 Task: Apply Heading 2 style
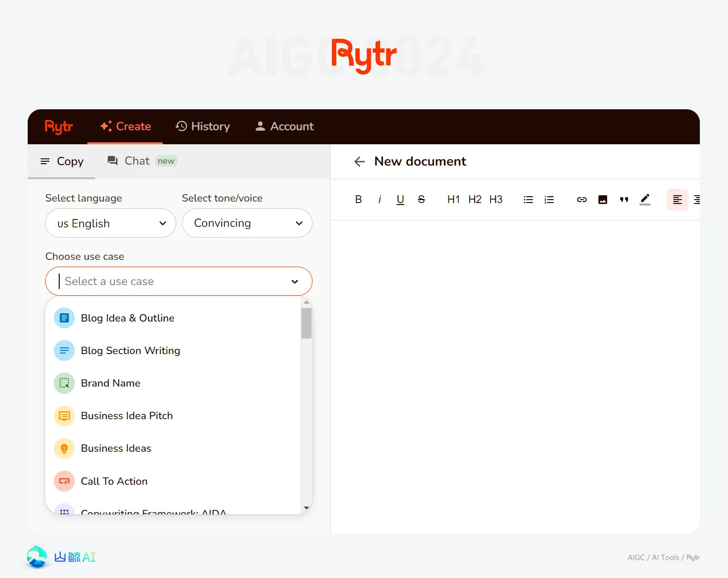coord(475,200)
